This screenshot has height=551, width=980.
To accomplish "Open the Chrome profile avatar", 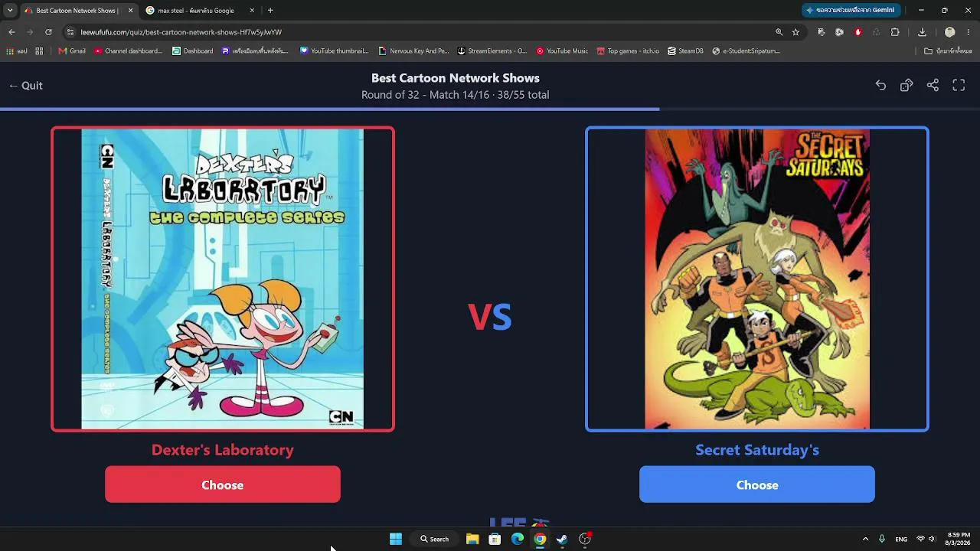I will click(x=950, y=32).
